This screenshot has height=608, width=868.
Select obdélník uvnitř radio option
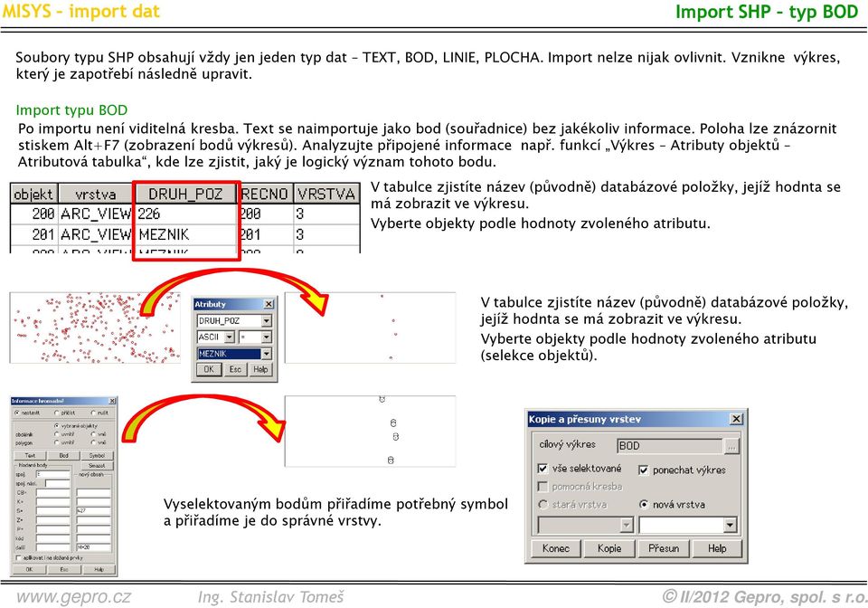tap(56, 434)
